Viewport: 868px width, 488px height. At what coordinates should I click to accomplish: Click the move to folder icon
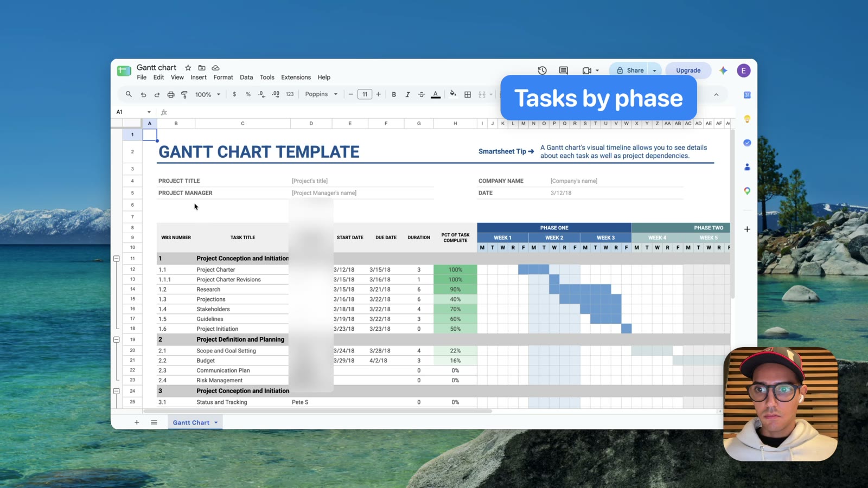(x=202, y=68)
